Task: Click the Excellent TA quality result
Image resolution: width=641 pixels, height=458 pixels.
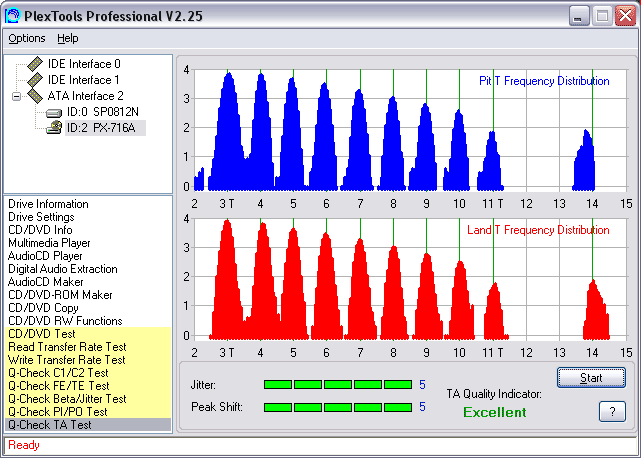Action: pos(495,412)
